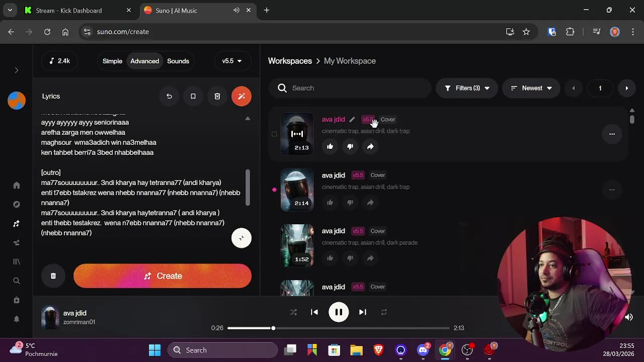Tick the checkbox beside the 2:13 track
The height and width of the screenshot is (362, 644).
click(x=274, y=134)
